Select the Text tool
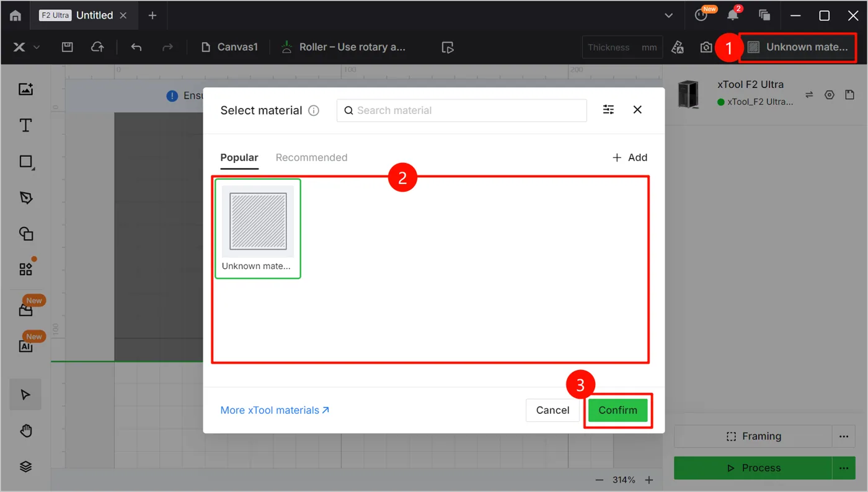This screenshot has height=492, width=868. click(25, 126)
